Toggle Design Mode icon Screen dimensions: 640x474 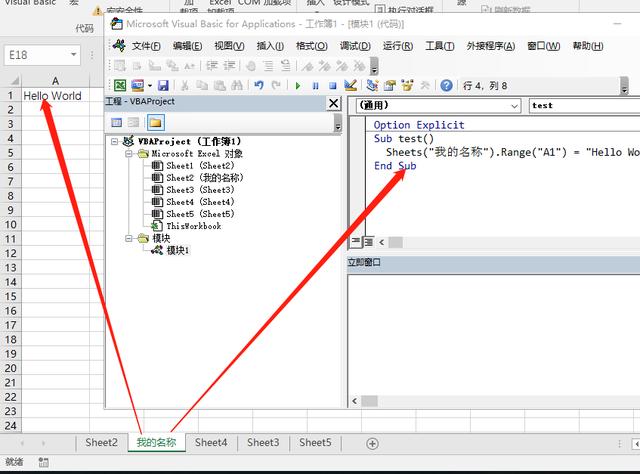click(x=350, y=85)
